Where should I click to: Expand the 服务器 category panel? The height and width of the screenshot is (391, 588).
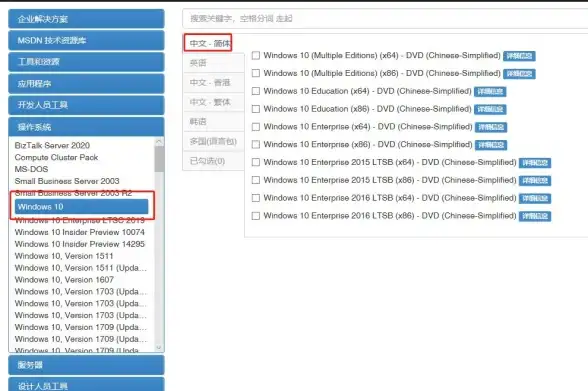pos(86,365)
